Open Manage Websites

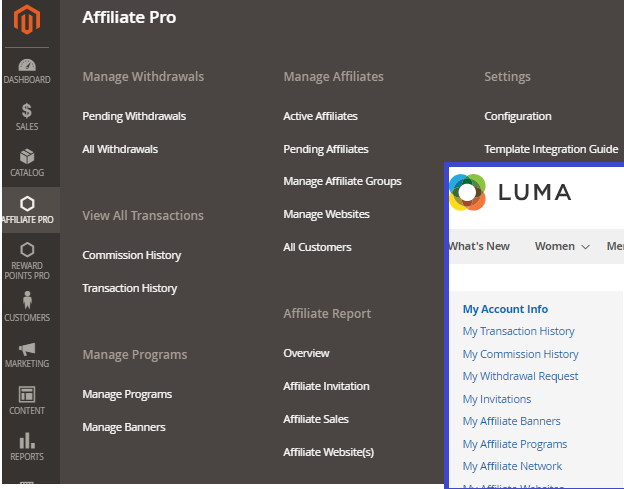pos(326,214)
